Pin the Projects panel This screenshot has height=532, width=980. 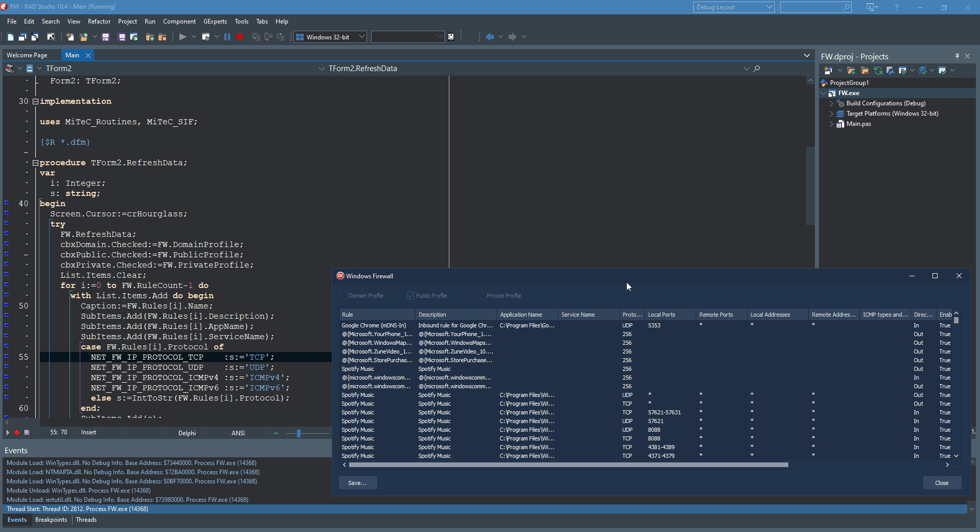(x=957, y=56)
